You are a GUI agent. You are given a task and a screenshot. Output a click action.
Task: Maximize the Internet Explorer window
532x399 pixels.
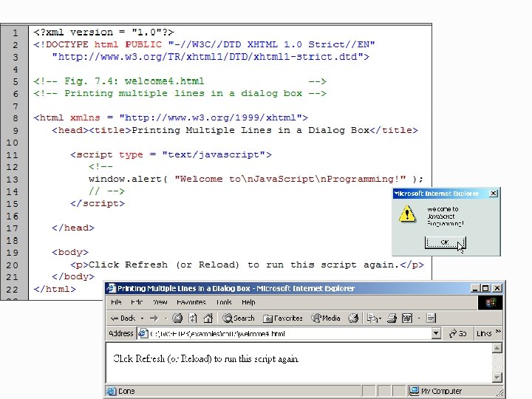485,288
